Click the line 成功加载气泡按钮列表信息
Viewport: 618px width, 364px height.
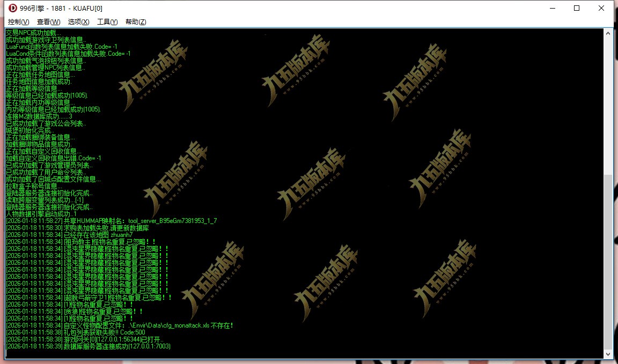pyautogui.click(x=46, y=61)
